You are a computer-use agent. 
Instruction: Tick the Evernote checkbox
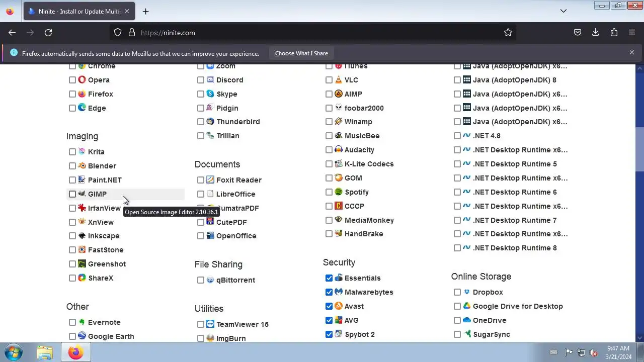point(72,322)
